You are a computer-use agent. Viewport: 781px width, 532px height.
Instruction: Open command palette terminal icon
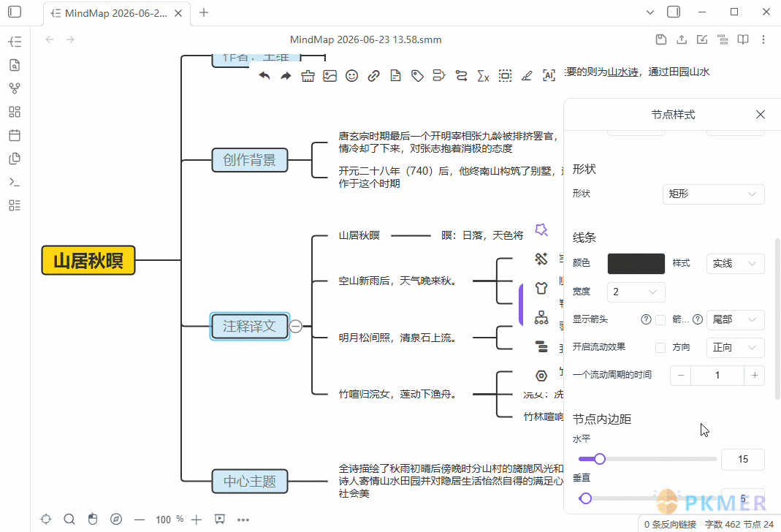click(15, 182)
